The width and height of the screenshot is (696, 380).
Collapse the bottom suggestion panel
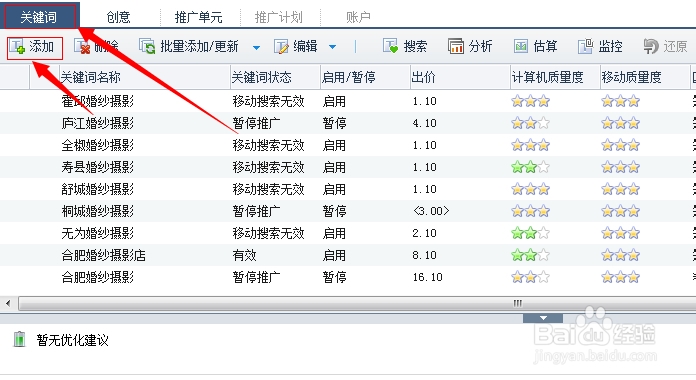click(543, 318)
